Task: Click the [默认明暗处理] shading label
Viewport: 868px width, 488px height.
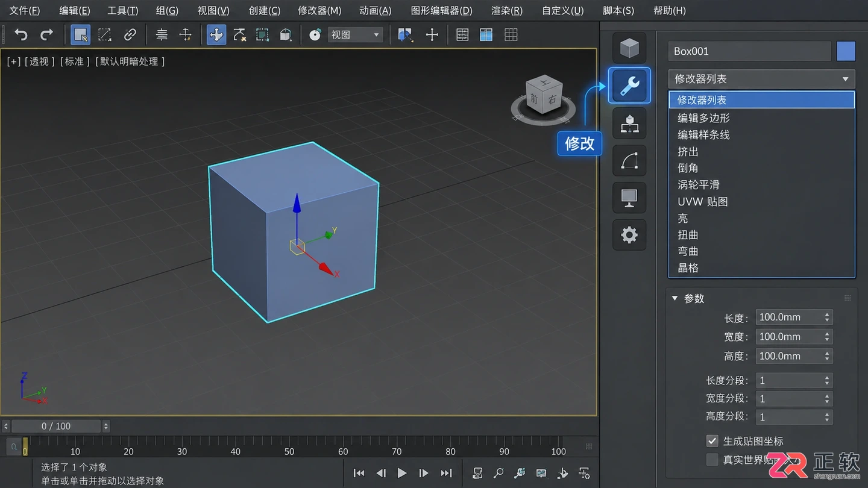Action: tap(130, 61)
